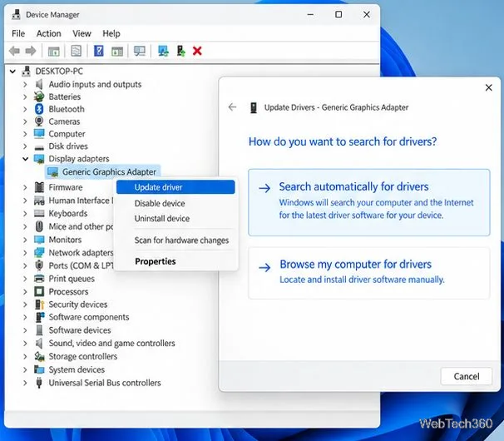The image size is (504, 441).
Task: Open the File menu
Action: pyautogui.click(x=18, y=33)
